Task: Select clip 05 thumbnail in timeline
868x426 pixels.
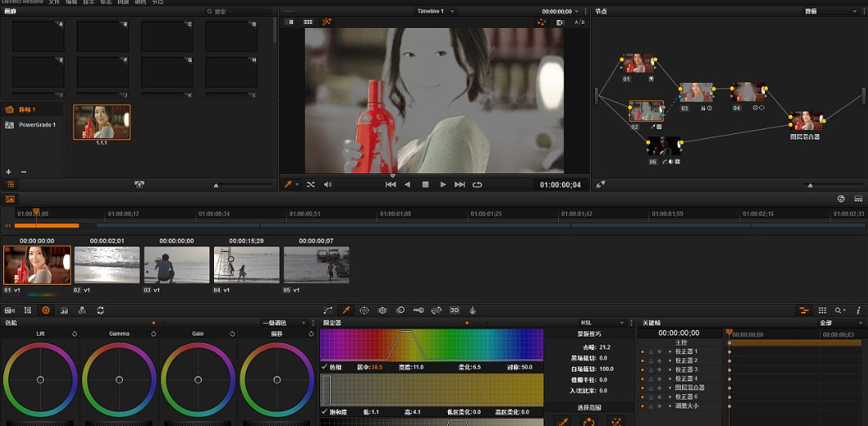Action: 316,265
